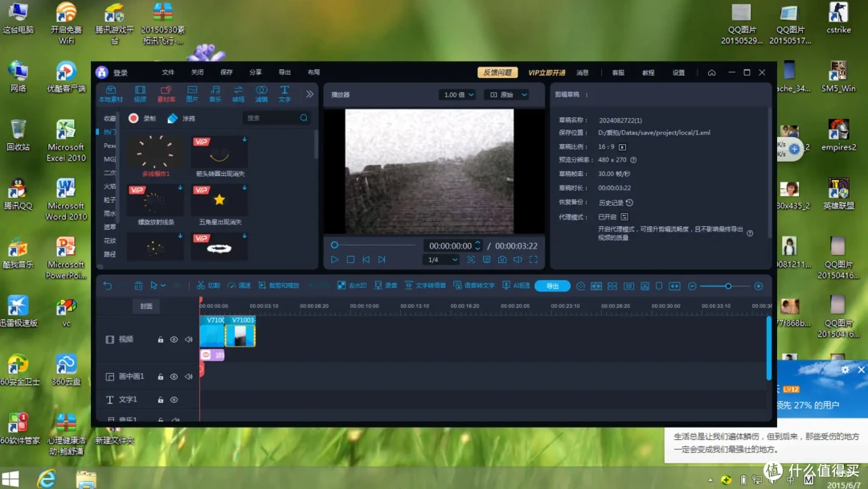This screenshot has width=868, height=489.
Task: Switch to the 音乐 music tab
Action: 215,94
